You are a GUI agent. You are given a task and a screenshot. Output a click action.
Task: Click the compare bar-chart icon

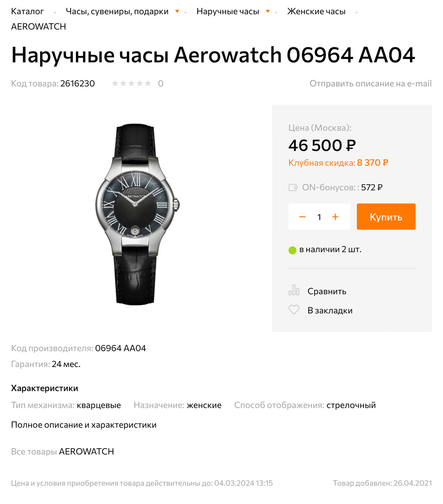click(294, 290)
